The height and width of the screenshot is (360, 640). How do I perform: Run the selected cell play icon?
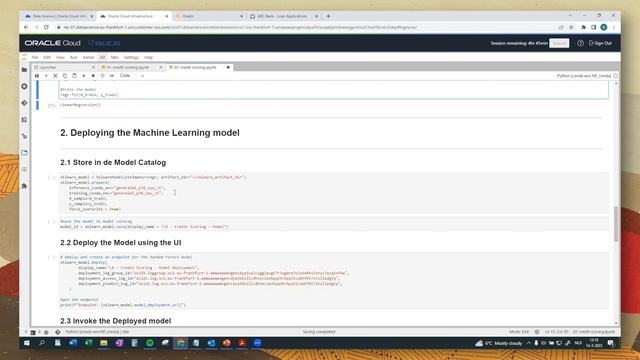tap(84, 76)
